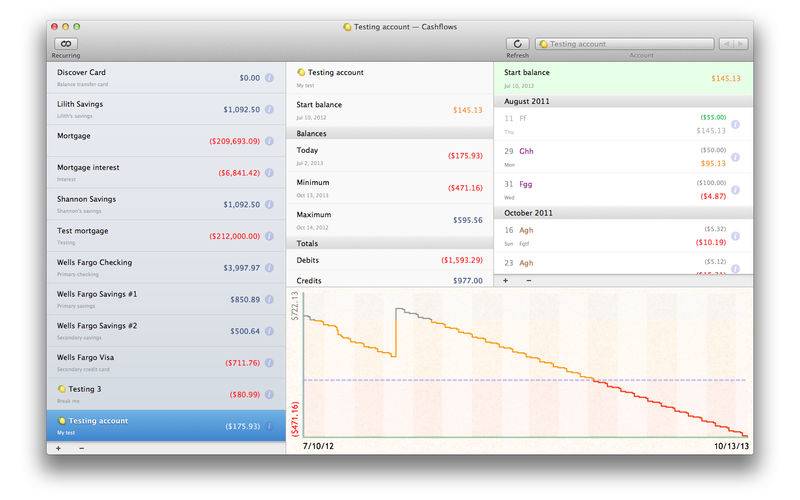Select the Wells Fargo Visa account
The image size is (800, 500).
click(x=166, y=362)
